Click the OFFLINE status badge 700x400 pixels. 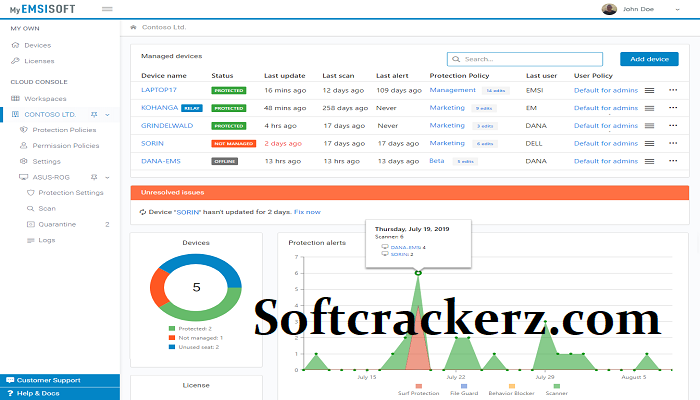(x=225, y=162)
